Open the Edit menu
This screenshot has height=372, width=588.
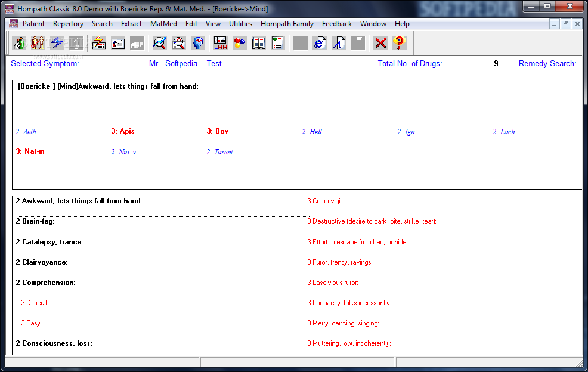pyautogui.click(x=191, y=24)
